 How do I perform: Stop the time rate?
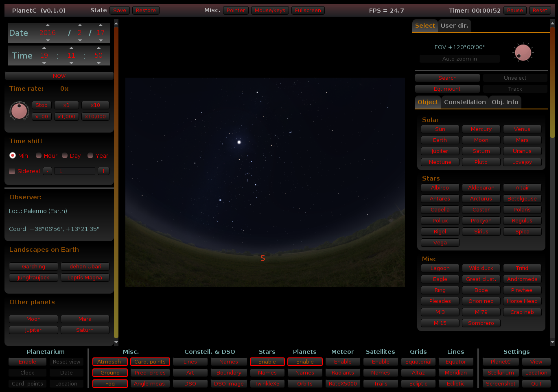tap(42, 105)
